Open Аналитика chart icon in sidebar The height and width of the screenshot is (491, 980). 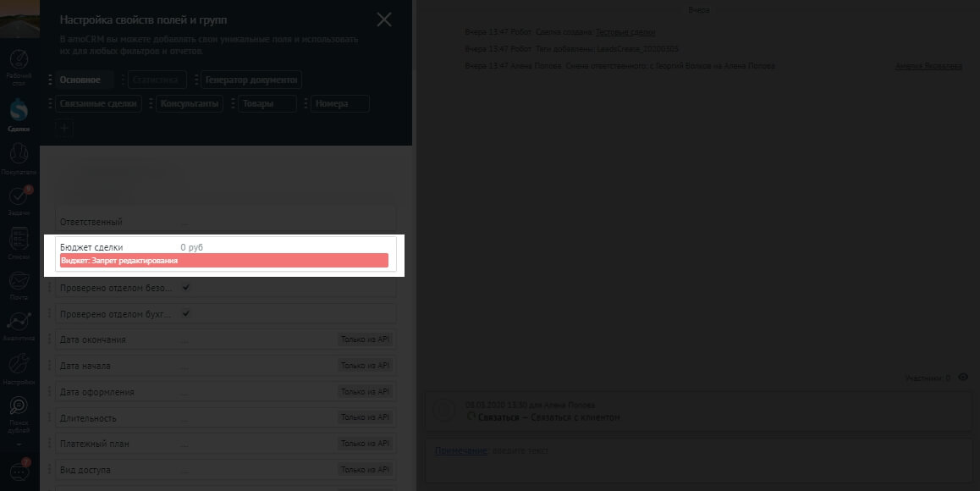19,324
